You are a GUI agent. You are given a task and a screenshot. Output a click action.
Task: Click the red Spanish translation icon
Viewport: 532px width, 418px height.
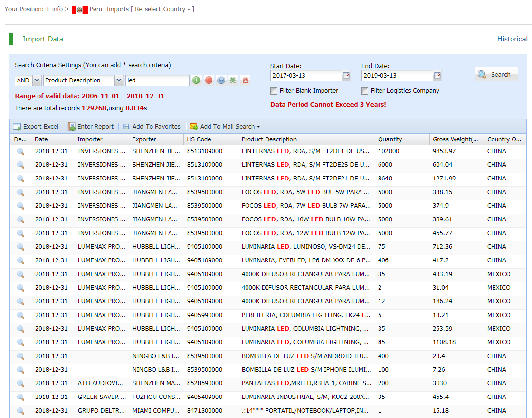pos(246,80)
